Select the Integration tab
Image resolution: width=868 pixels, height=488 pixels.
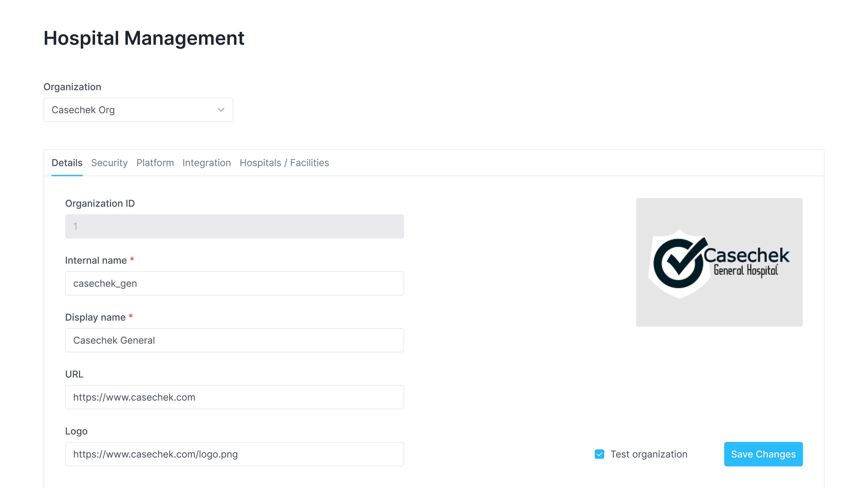point(206,163)
